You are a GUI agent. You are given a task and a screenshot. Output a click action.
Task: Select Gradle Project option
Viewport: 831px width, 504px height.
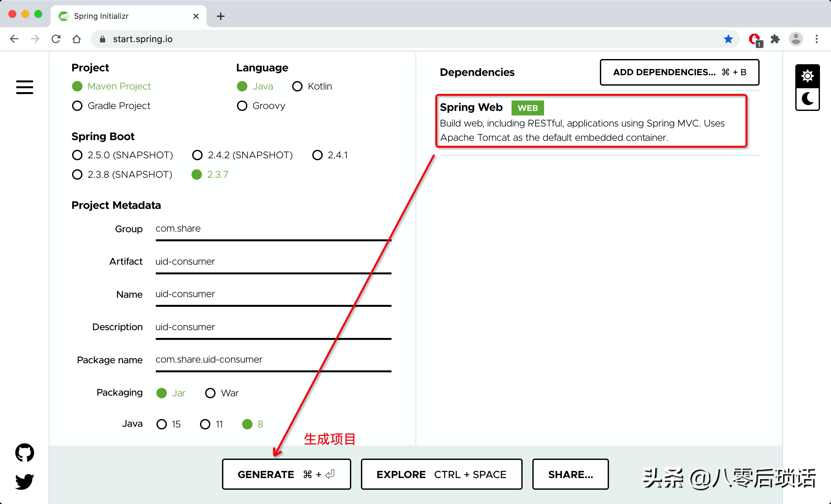111,106
